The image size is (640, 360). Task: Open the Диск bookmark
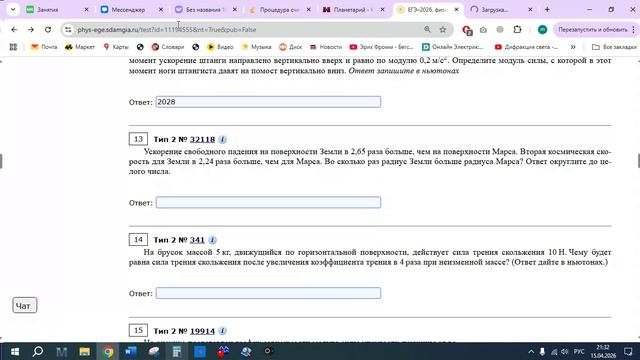tap(290, 47)
